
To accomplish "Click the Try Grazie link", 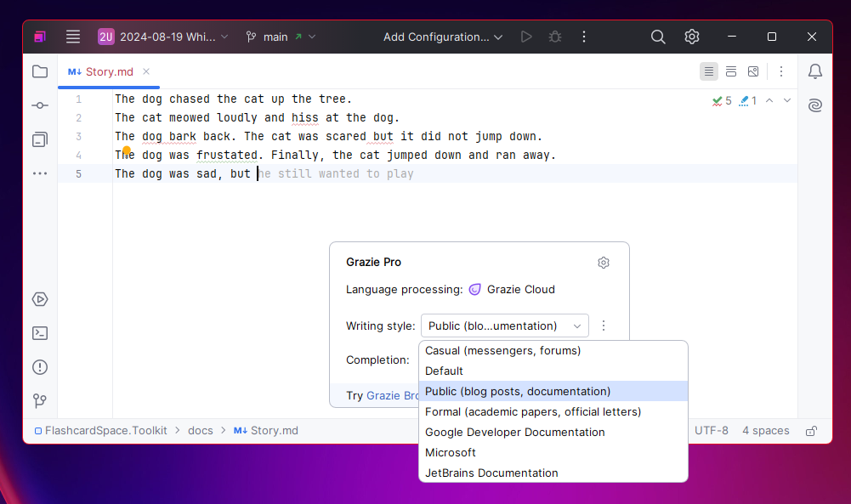I will (393, 395).
